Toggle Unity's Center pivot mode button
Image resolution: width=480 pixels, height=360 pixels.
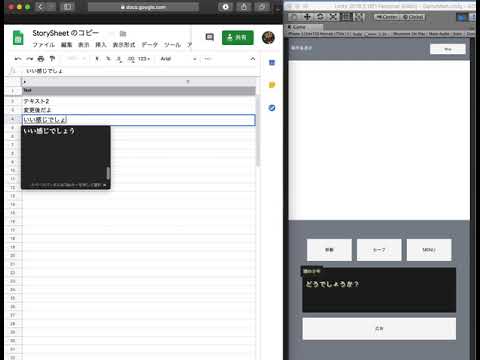tap(387, 17)
